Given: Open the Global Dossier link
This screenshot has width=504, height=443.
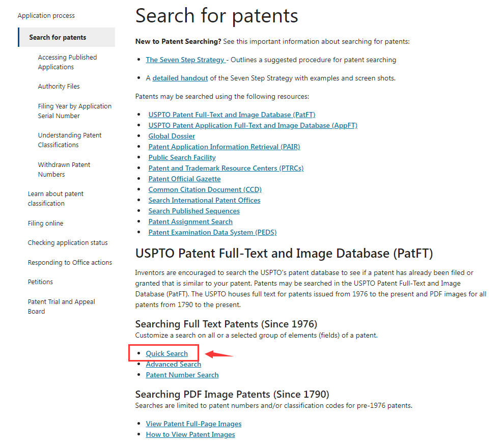Looking at the screenshot, I should click(172, 136).
